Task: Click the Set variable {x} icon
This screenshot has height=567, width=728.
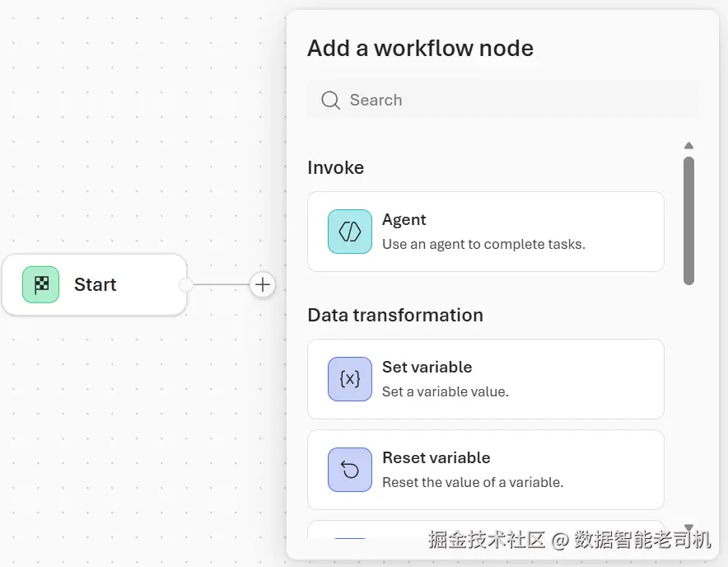Action: click(x=350, y=379)
